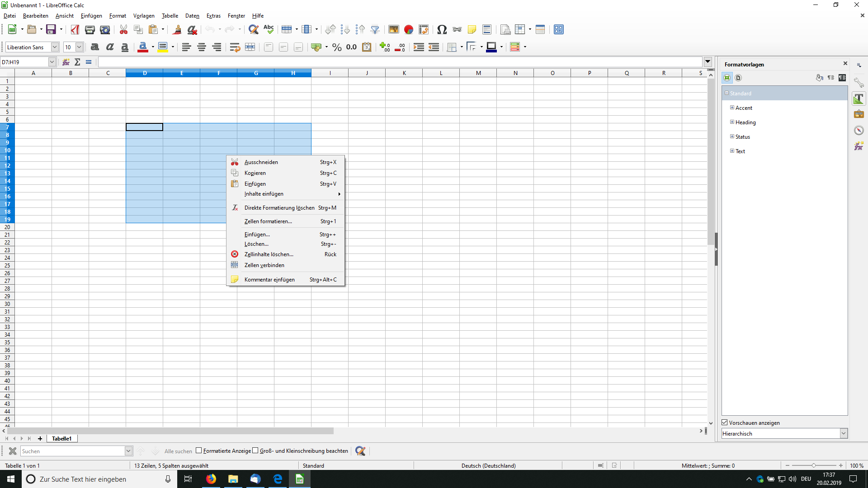Select Zellen formatieren from context menu
The image size is (868, 488).
click(x=268, y=221)
